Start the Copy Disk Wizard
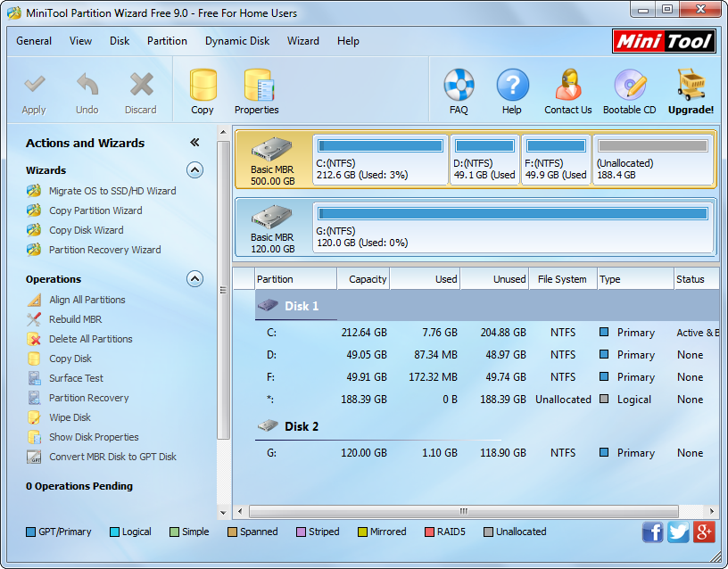 pyautogui.click(x=87, y=230)
